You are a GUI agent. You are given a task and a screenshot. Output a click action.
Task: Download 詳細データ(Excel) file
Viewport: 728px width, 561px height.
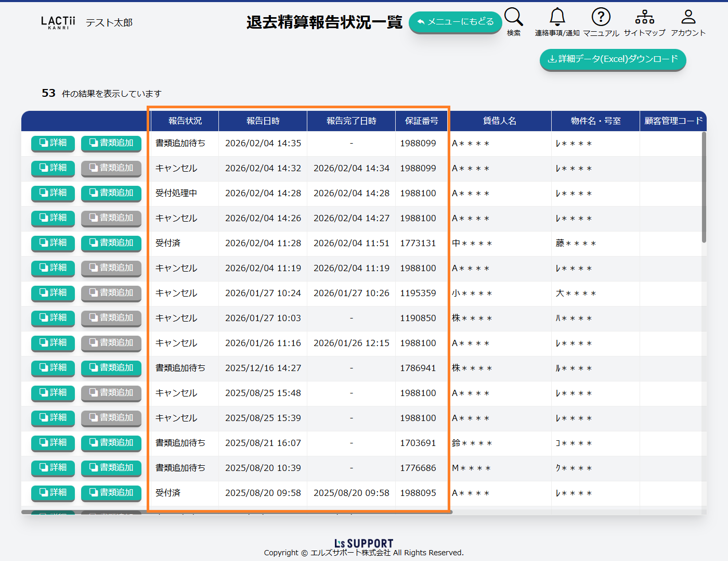pos(613,59)
